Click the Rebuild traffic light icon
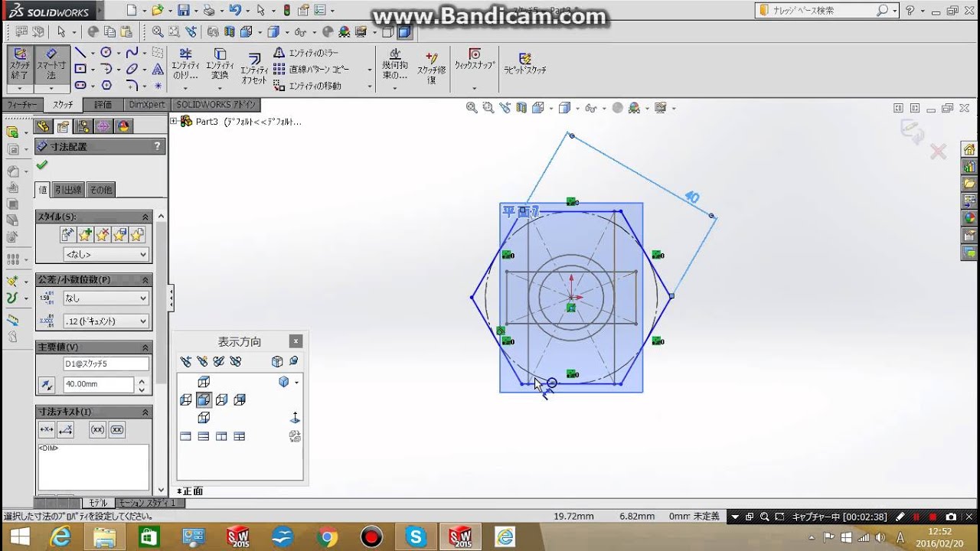This screenshot has width=980, height=551. pos(286,10)
